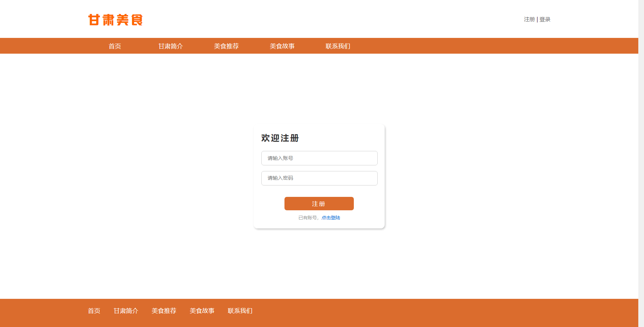The image size is (644, 327).
Task: Focus the 请输入账号 account field
Action: (319, 158)
